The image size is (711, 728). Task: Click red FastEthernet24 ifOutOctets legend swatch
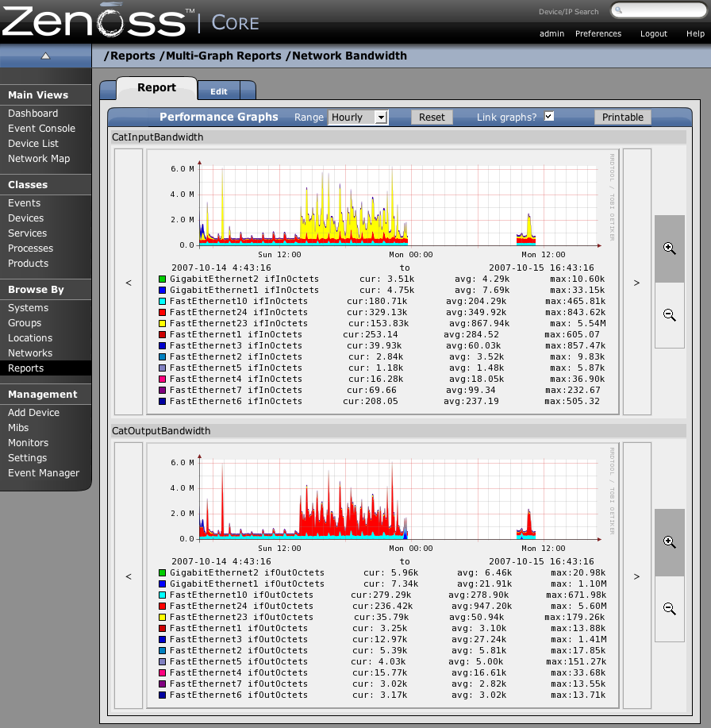[162, 606]
